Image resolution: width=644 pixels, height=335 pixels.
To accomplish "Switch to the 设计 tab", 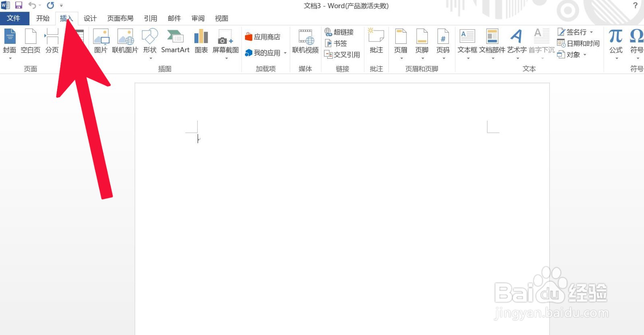I will [90, 18].
